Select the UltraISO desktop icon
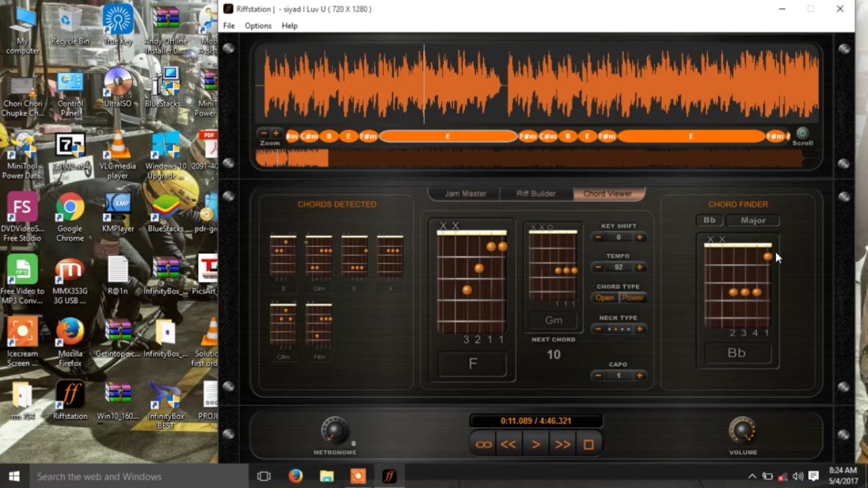868x488 pixels. pos(118,88)
